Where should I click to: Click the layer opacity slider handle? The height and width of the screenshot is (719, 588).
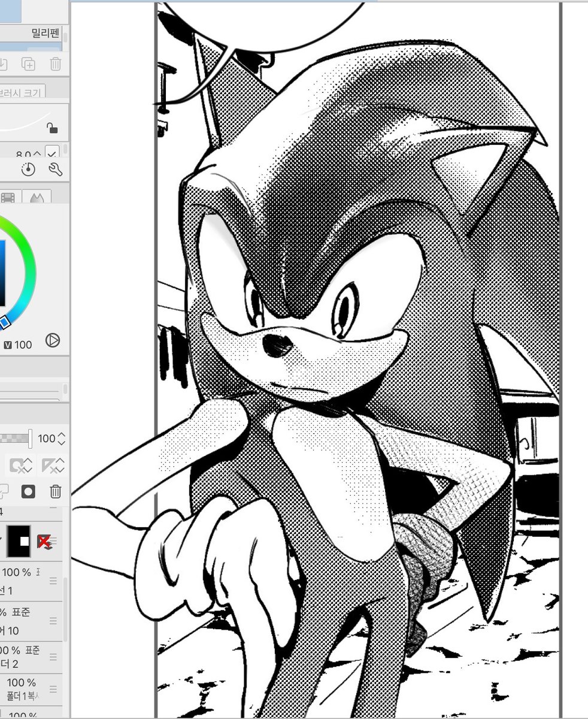click(x=30, y=438)
